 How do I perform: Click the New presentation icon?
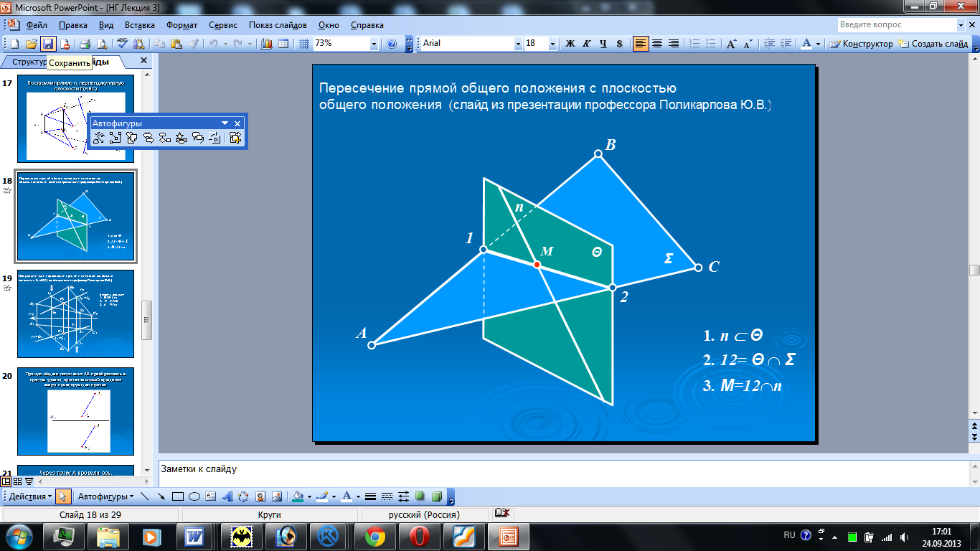[x=16, y=43]
